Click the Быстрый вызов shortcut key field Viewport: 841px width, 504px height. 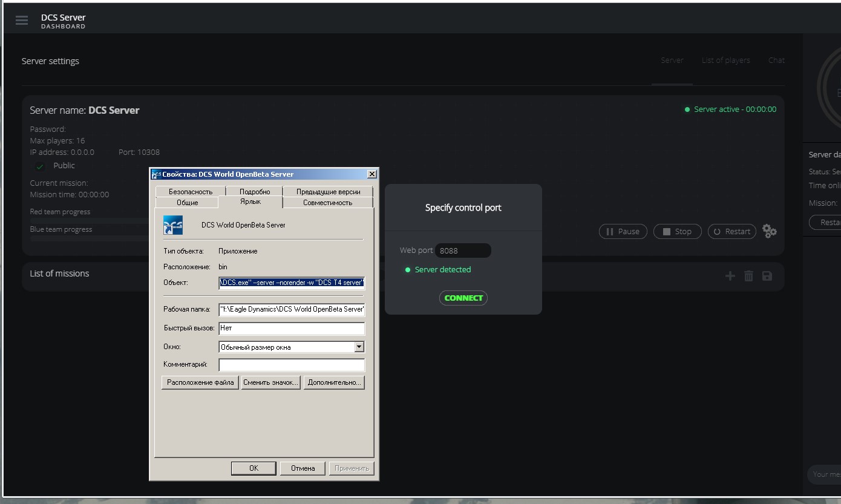(292, 328)
